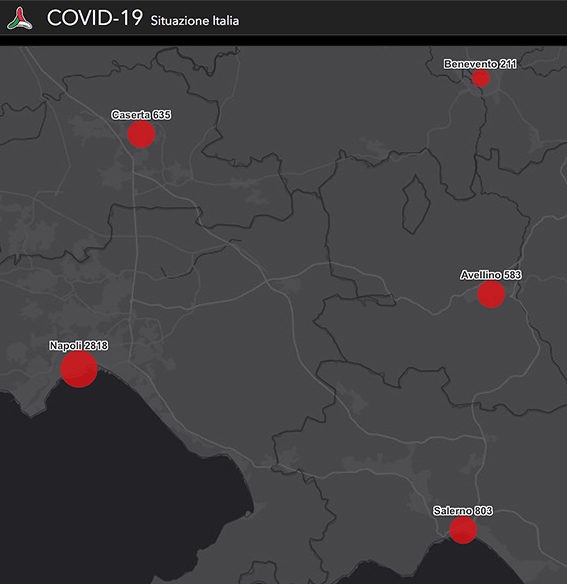567x584 pixels.
Task: Click the black strip beneath the header
Action: (x=284, y=41)
